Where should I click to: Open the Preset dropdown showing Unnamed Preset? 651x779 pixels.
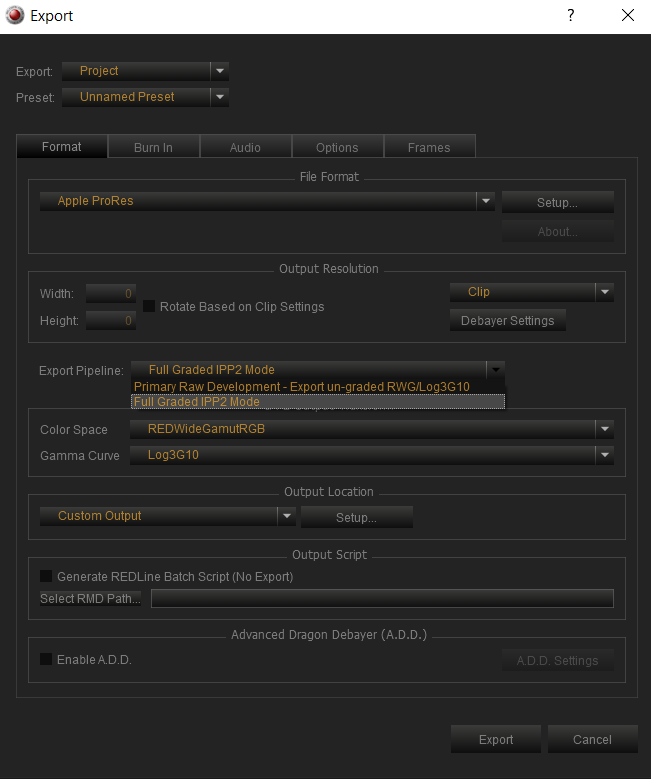(x=145, y=97)
